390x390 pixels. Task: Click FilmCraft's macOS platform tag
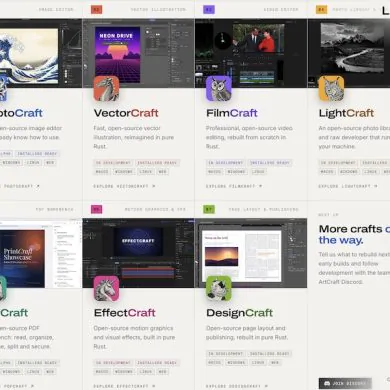pos(214,172)
